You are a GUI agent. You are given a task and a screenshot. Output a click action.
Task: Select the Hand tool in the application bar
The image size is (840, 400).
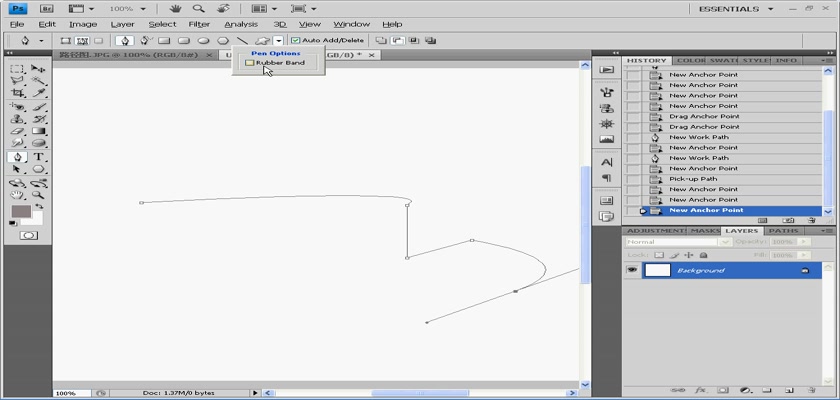tap(175, 9)
